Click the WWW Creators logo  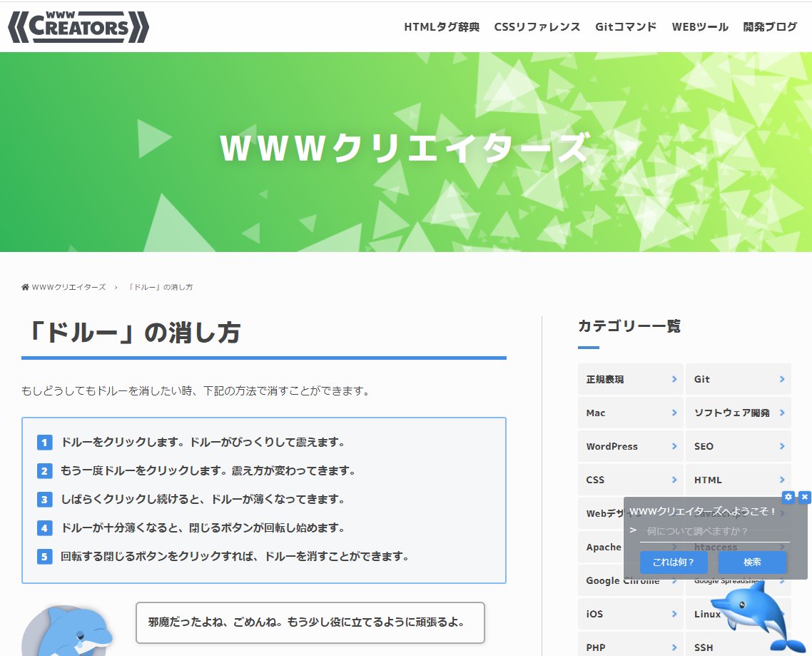78,27
